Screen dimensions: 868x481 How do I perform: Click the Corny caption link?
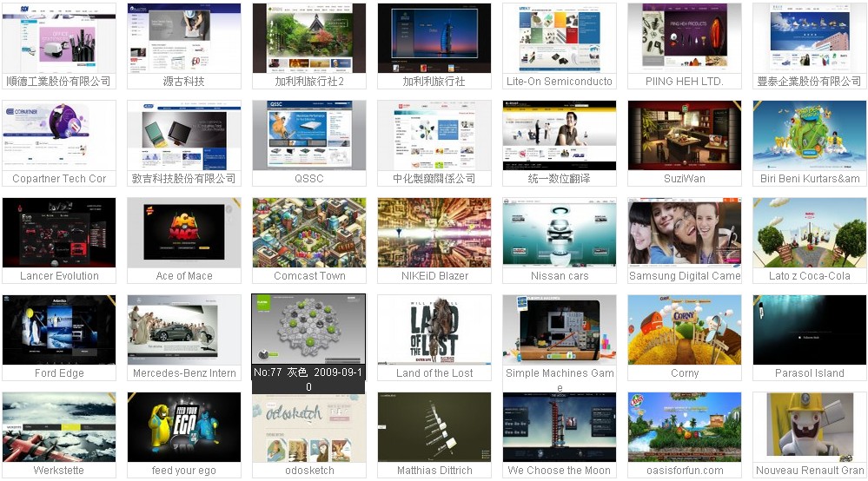pyautogui.click(x=685, y=373)
